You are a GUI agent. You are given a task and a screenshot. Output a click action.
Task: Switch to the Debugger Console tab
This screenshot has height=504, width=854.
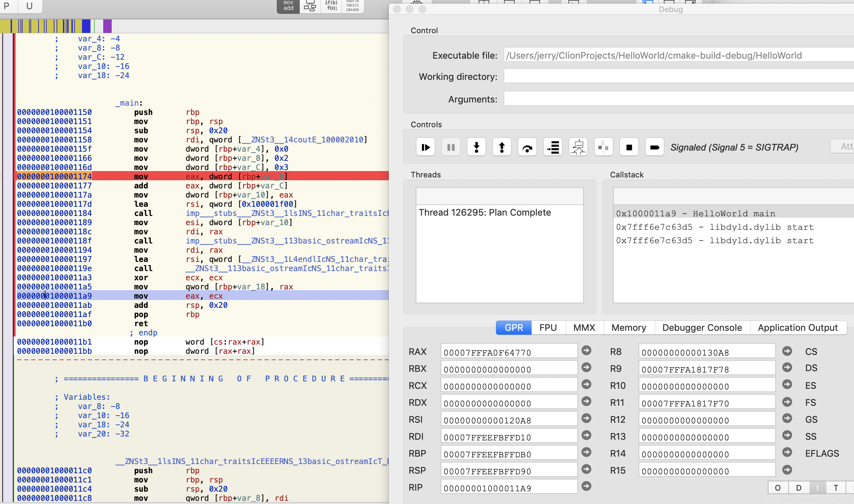tap(702, 328)
